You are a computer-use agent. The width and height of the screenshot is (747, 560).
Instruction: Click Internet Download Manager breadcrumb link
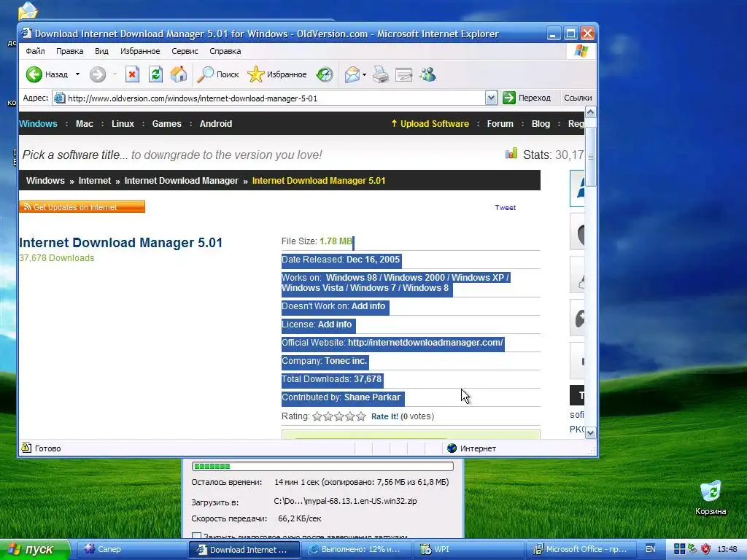(x=181, y=181)
